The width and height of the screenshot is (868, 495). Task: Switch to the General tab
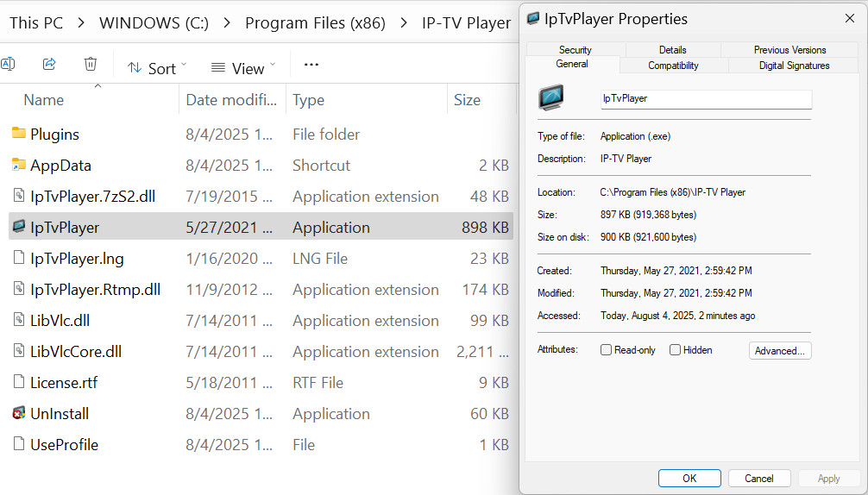pyautogui.click(x=572, y=64)
